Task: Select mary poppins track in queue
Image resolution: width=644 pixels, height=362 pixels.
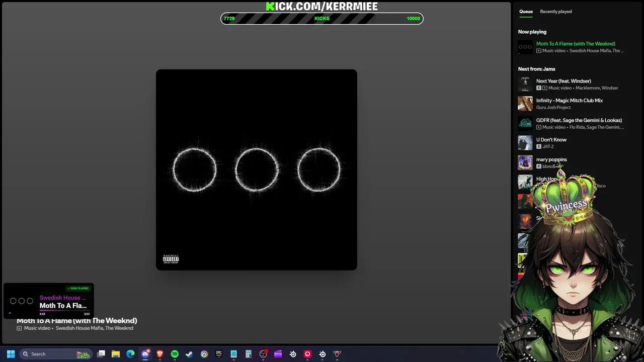Action: (x=551, y=159)
